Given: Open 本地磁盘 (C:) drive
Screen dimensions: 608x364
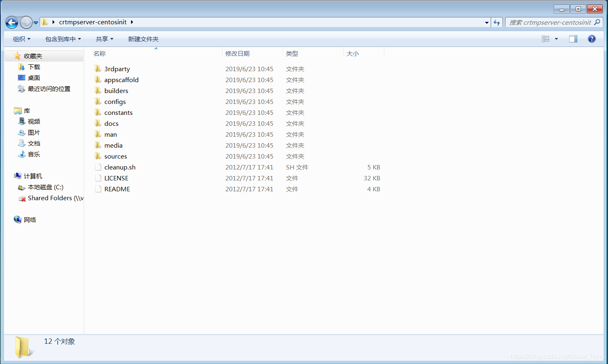Looking at the screenshot, I should [x=45, y=187].
